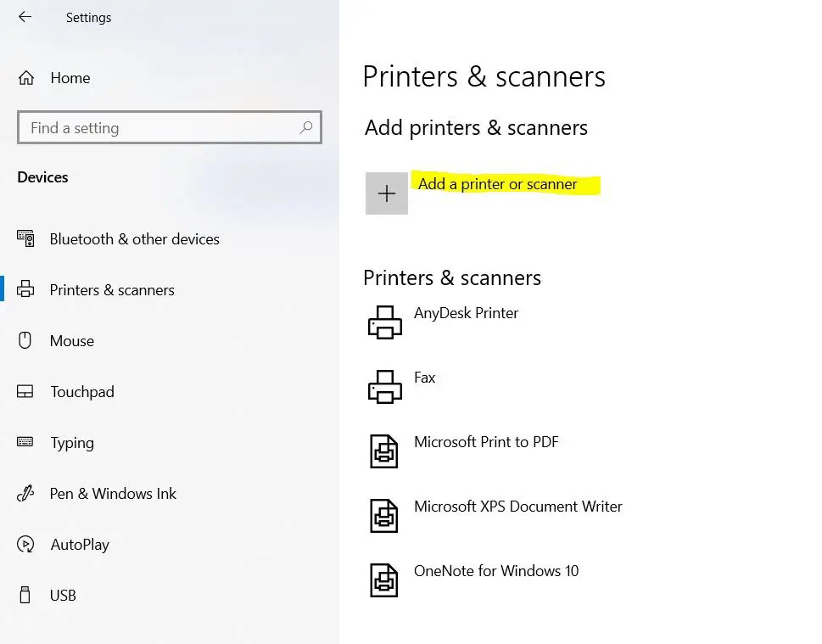Click the Home house icon
The width and height of the screenshot is (822, 644).
point(26,78)
